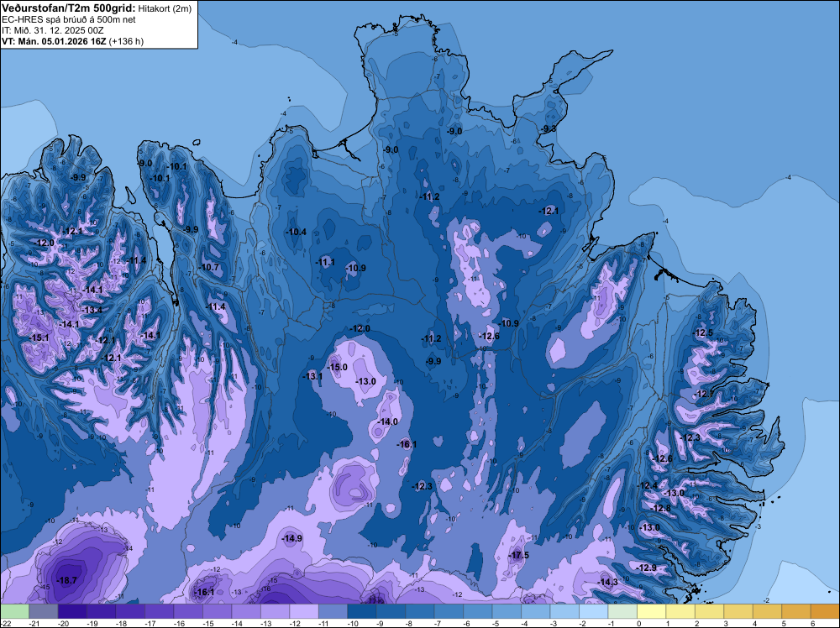Select the -15.1 temperature label

pyautogui.click(x=39, y=338)
